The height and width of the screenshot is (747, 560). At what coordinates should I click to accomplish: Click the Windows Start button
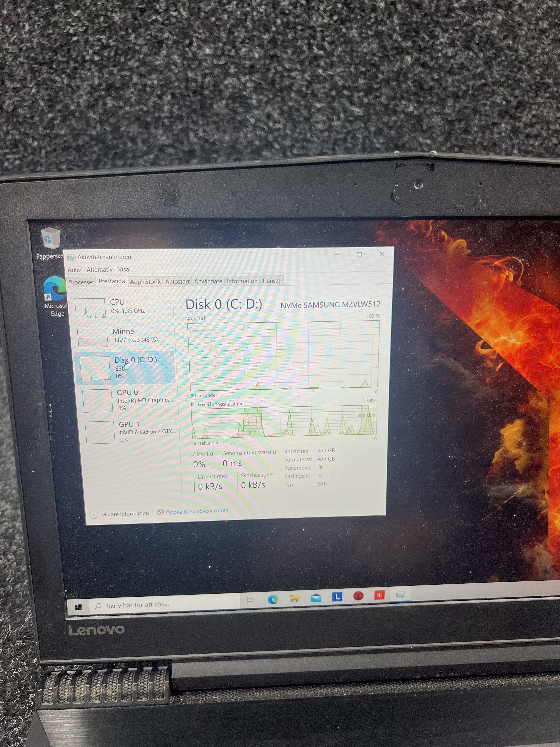[x=78, y=607]
